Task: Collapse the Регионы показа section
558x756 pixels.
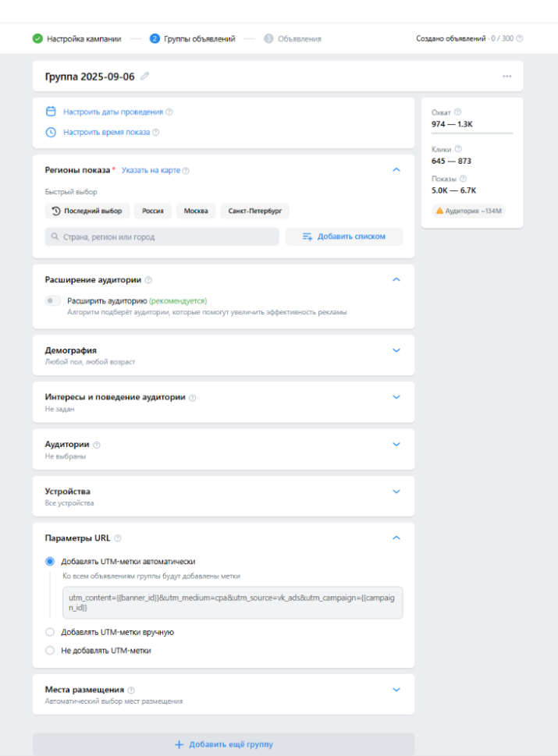Action: pos(396,169)
